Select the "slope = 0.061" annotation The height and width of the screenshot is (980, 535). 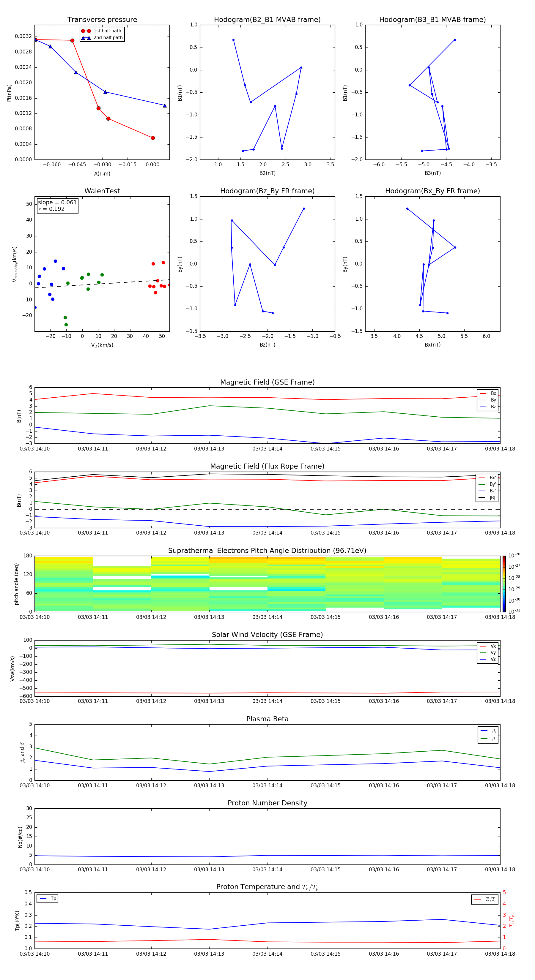click(57, 203)
